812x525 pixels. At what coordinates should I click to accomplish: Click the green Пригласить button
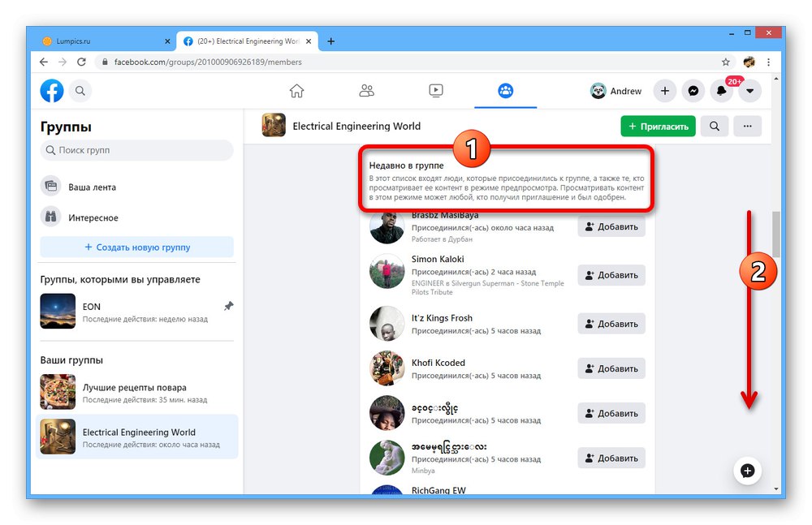[658, 127]
